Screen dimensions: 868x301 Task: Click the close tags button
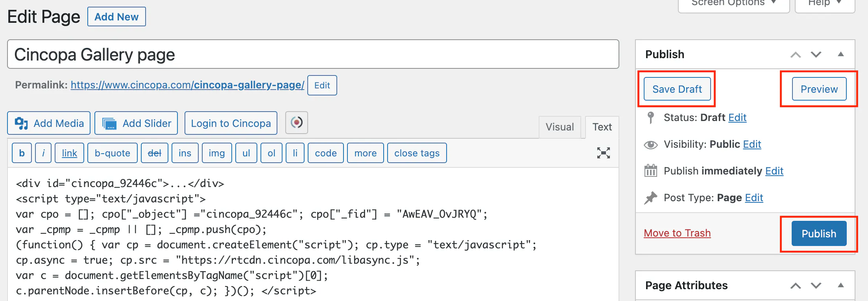click(x=417, y=153)
